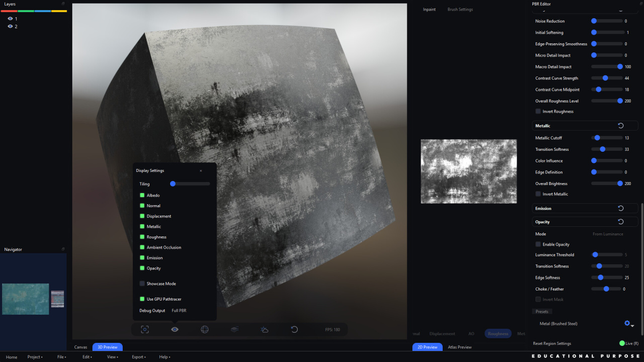The height and width of the screenshot is (362, 644).
Task: Hide layer 1 using its eye icon
Action: (x=10, y=19)
